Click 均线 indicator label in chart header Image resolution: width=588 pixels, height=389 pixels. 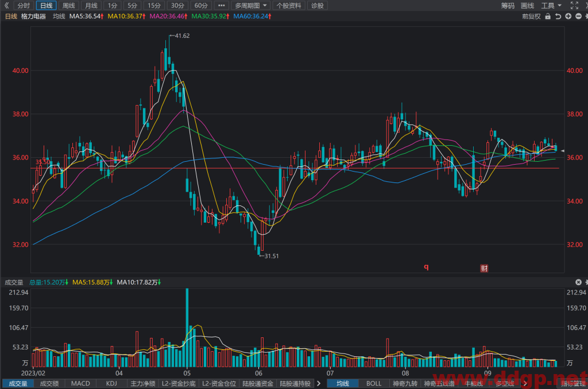coord(59,16)
